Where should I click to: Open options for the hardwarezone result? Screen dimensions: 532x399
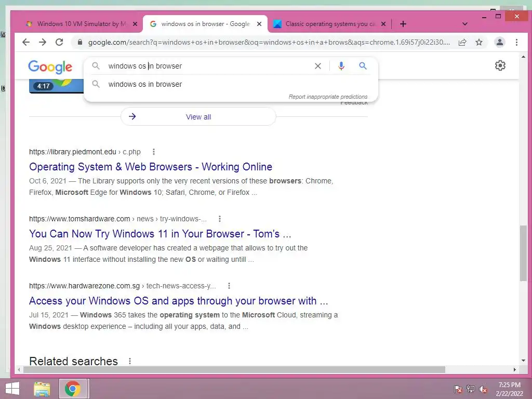tap(229, 286)
